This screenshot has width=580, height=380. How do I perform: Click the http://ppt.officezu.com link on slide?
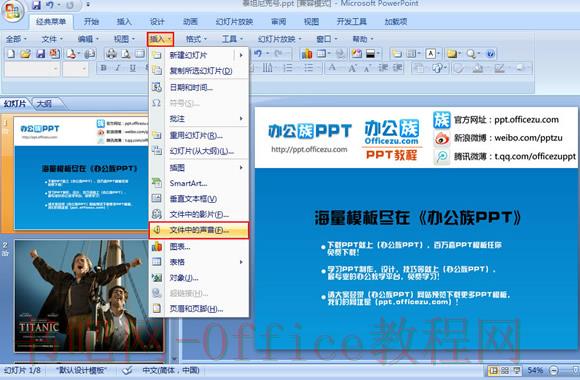(309, 149)
